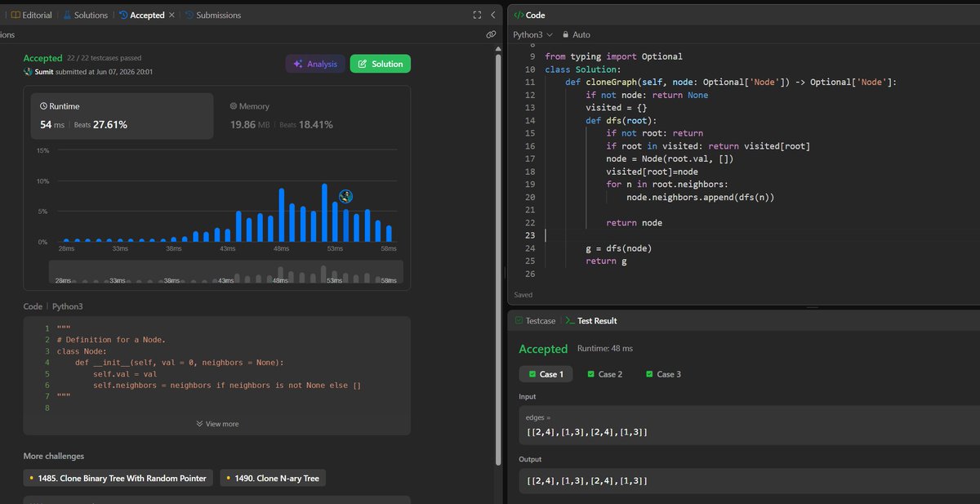This screenshot has width=980, height=504.
Task: Select Case 3 test case
Action: [662, 374]
